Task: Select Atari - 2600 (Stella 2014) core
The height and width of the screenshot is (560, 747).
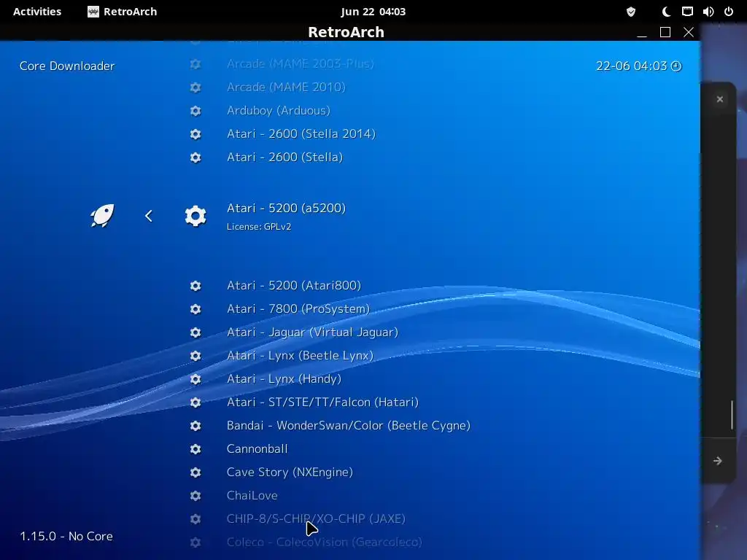Action: coord(301,134)
